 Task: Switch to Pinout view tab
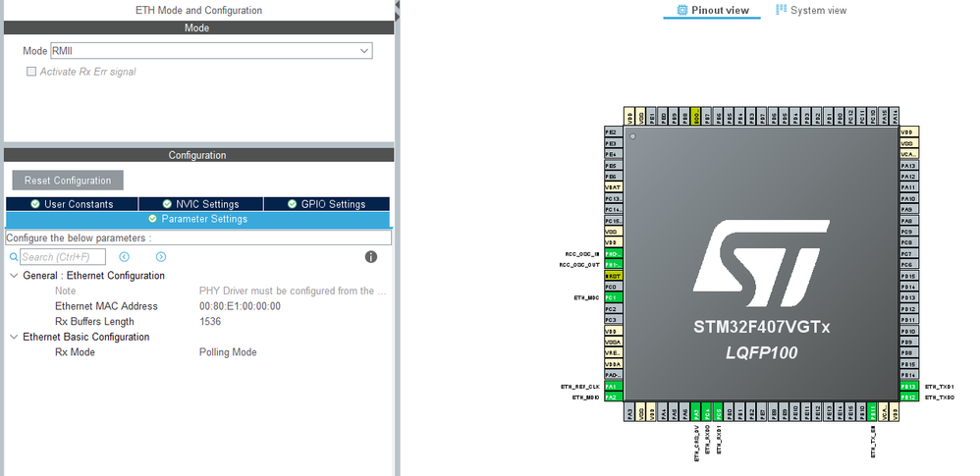pos(712,10)
